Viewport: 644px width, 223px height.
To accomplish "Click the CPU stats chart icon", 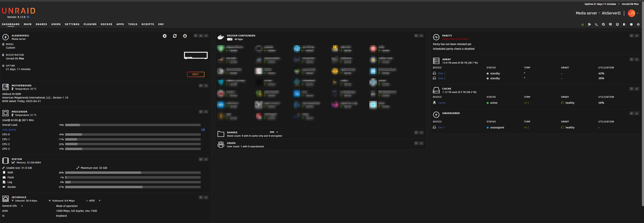I will 203,129.
